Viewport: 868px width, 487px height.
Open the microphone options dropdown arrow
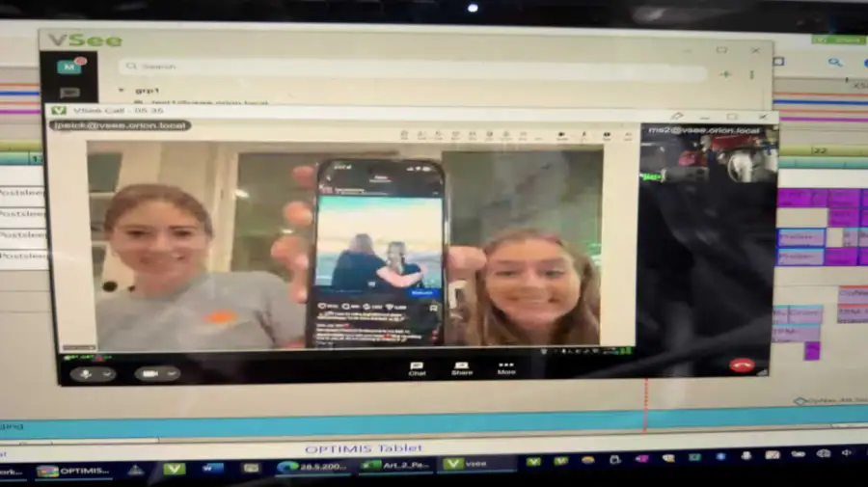click(x=106, y=373)
